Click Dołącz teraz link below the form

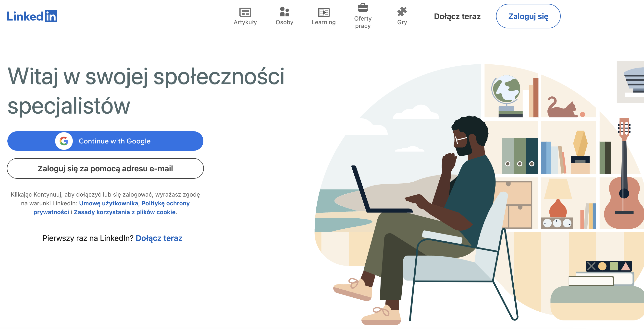coord(159,238)
